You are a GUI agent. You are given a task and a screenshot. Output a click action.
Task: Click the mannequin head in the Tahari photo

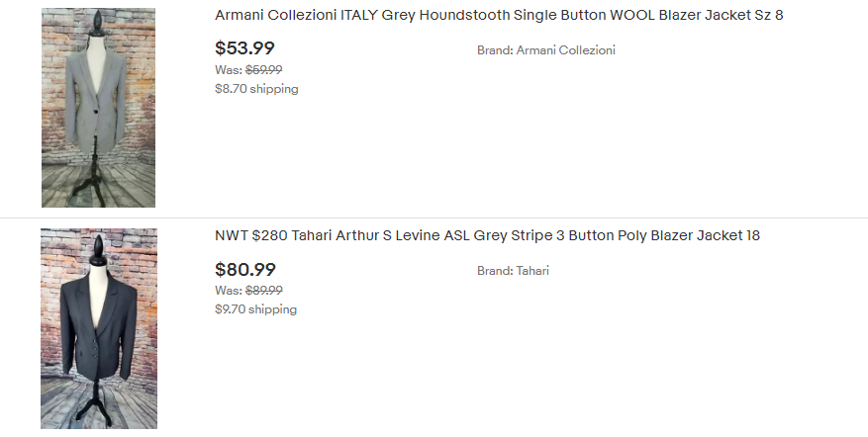click(98, 242)
